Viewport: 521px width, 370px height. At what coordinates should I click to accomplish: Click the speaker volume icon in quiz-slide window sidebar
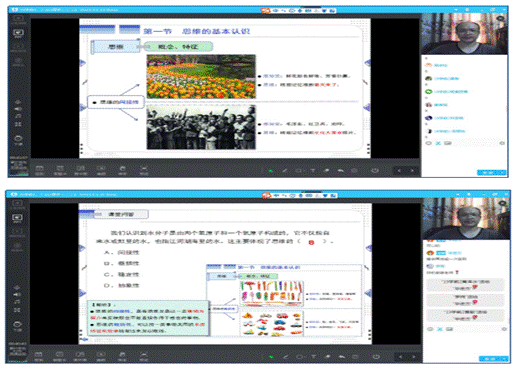click(x=17, y=294)
